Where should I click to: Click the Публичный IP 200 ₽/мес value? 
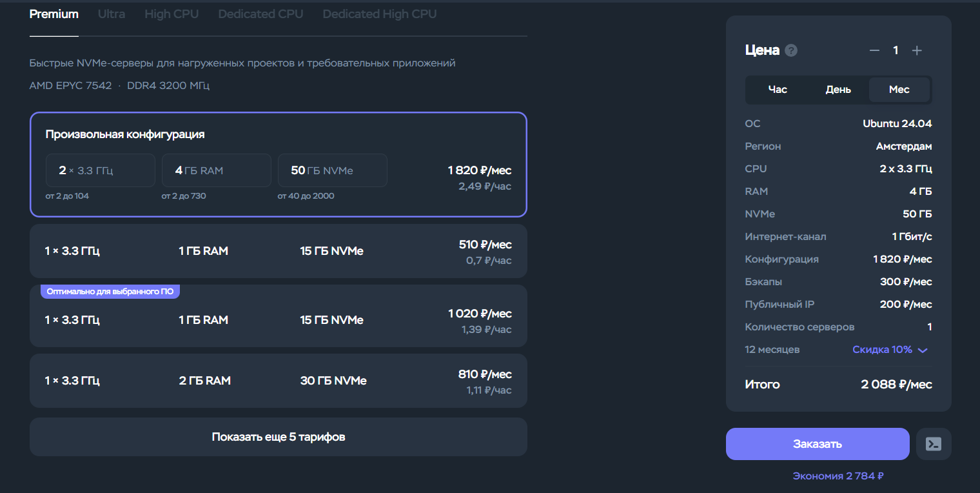click(x=906, y=305)
